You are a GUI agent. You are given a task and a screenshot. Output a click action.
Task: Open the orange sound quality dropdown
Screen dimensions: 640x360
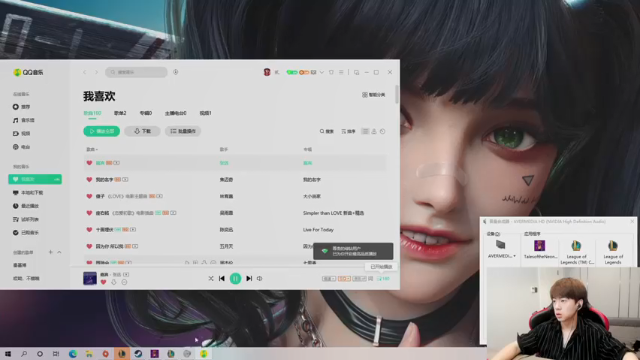coord(344,278)
